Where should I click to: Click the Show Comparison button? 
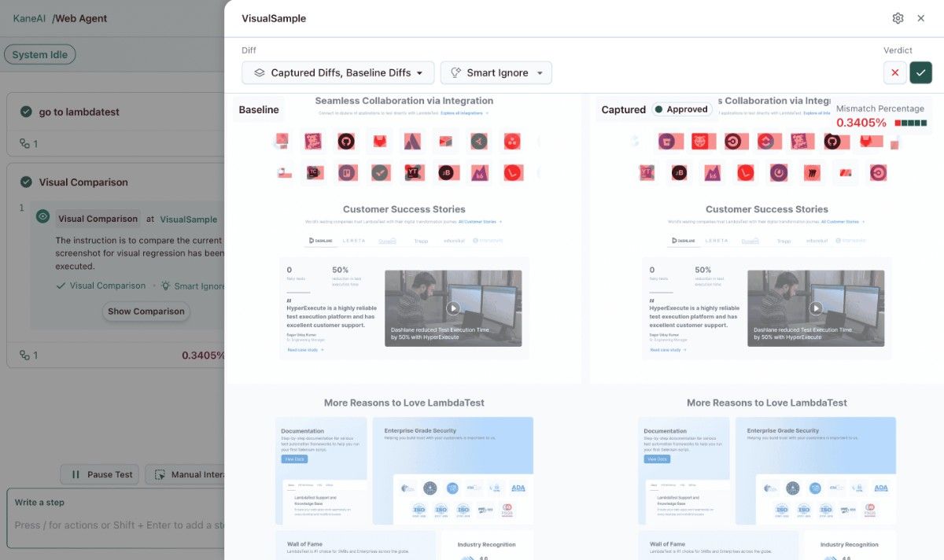146,311
